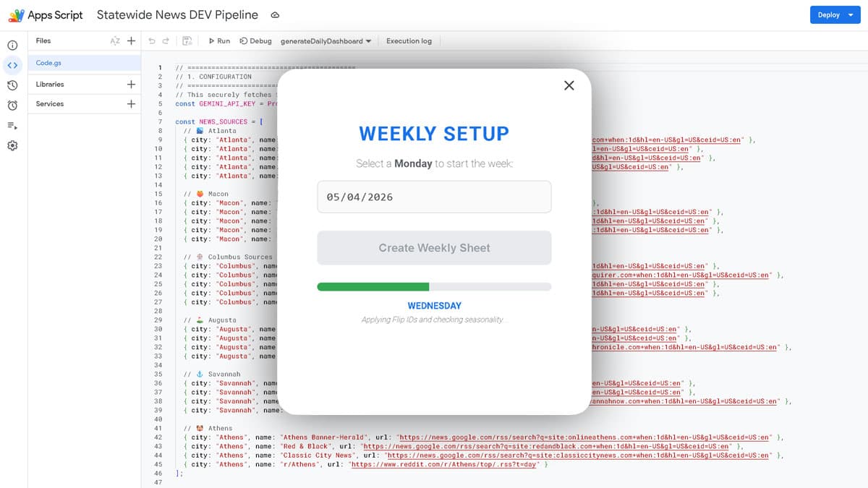
Task: Click the date field showing 05/04/2026
Action: point(434,197)
